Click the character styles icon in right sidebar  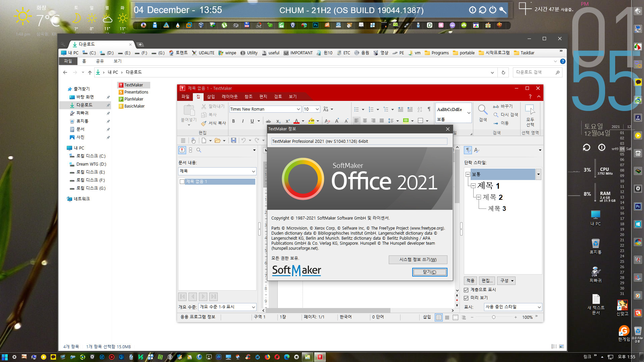pyautogui.click(x=477, y=150)
